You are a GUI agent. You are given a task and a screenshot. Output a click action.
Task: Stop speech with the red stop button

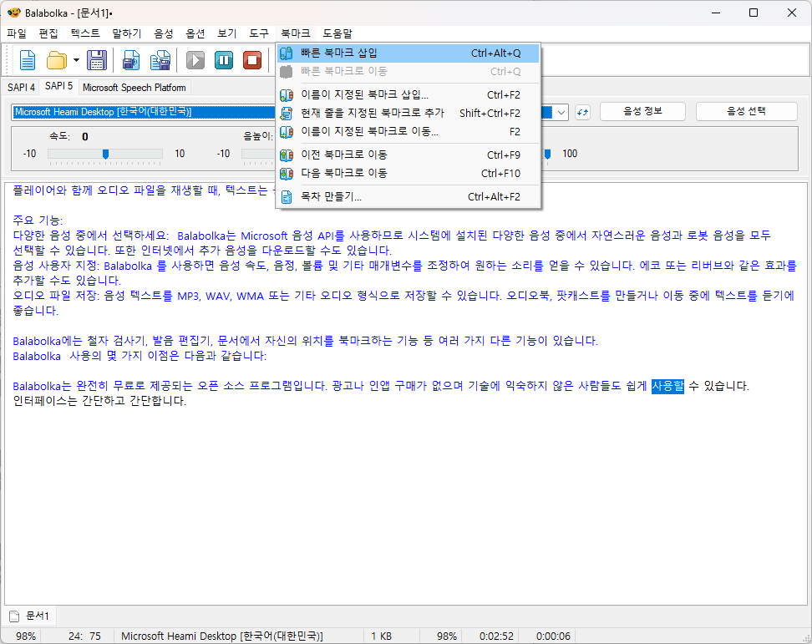252,61
